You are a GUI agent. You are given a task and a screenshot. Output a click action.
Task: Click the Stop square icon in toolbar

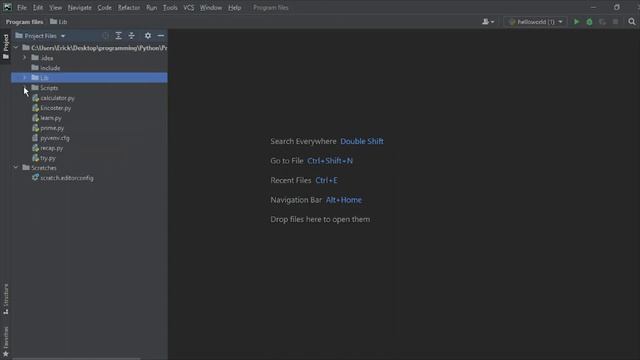pyautogui.click(x=616, y=22)
